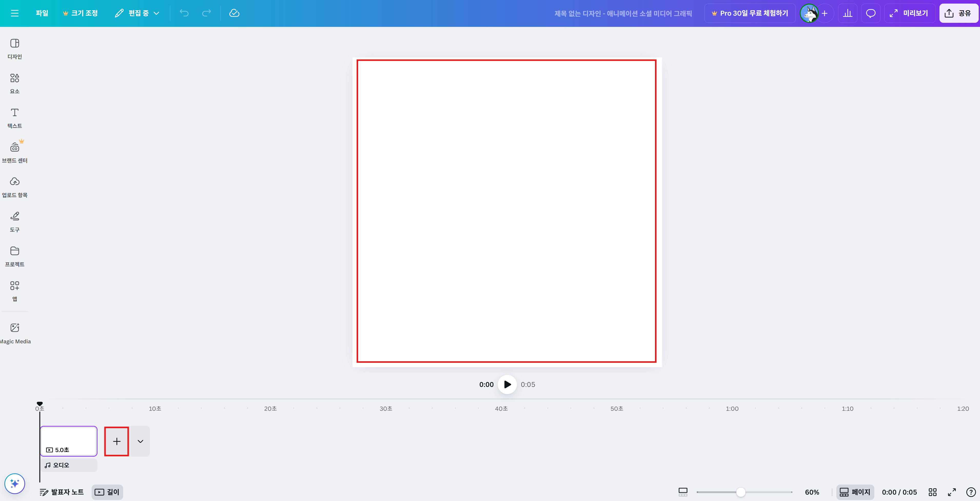Check the cloud save status icon

point(234,13)
